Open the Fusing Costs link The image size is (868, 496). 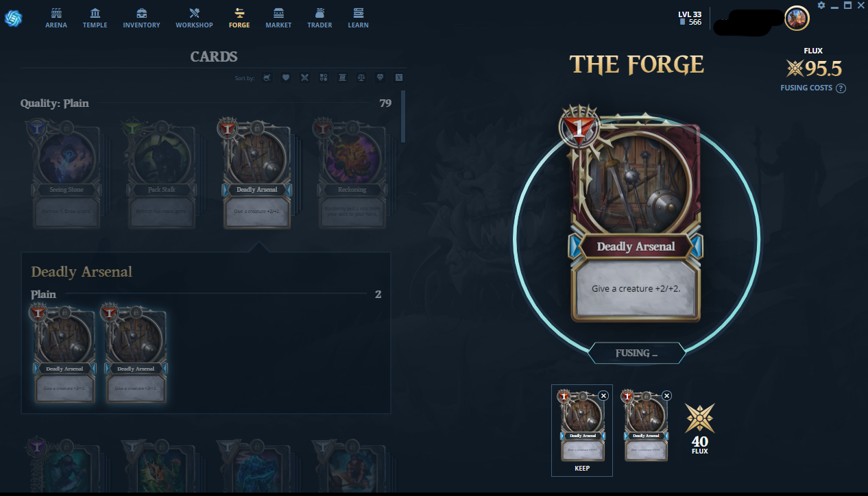tap(806, 88)
